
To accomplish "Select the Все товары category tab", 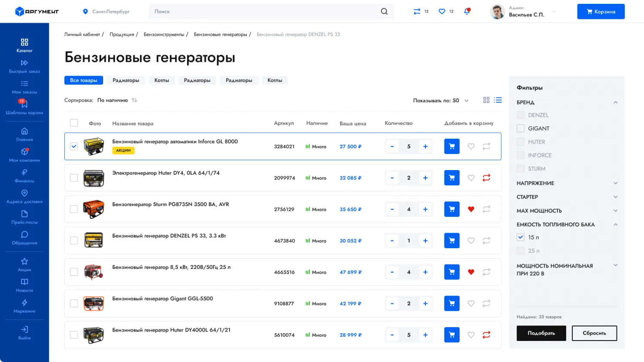I will (x=84, y=80).
